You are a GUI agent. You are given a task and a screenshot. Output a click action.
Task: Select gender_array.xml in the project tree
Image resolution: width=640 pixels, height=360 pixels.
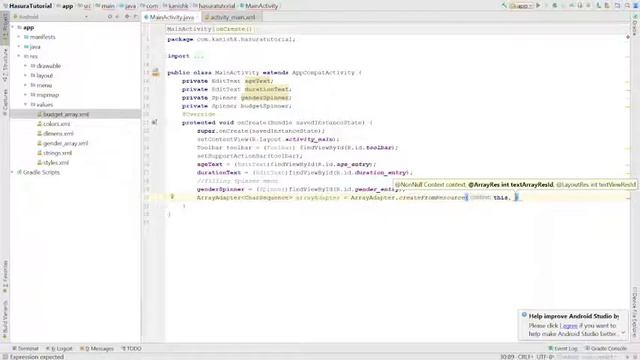tap(65, 143)
